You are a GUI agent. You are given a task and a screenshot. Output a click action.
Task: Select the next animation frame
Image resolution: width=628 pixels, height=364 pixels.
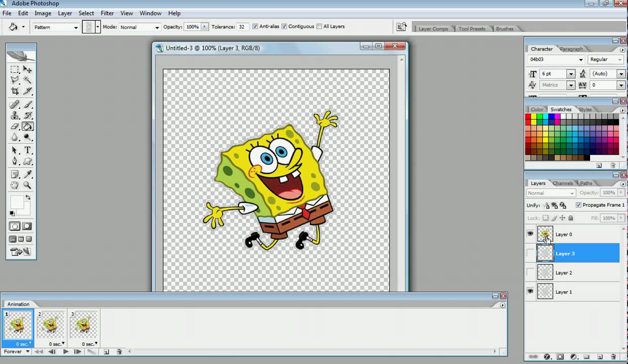[78, 351]
